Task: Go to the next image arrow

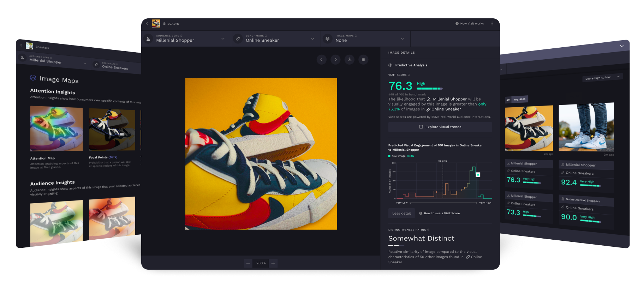Action: (335, 60)
